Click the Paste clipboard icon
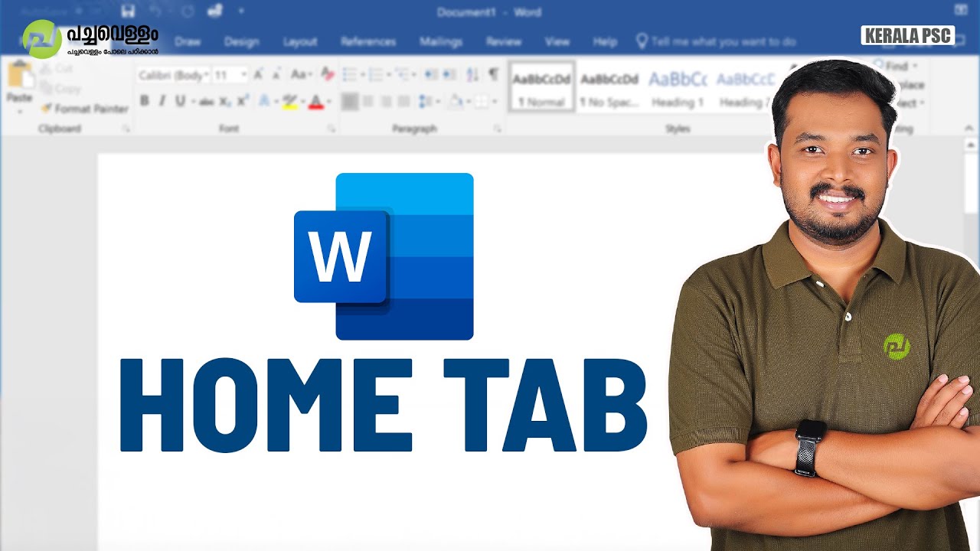Image resolution: width=980 pixels, height=551 pixels. pos(20,76)
